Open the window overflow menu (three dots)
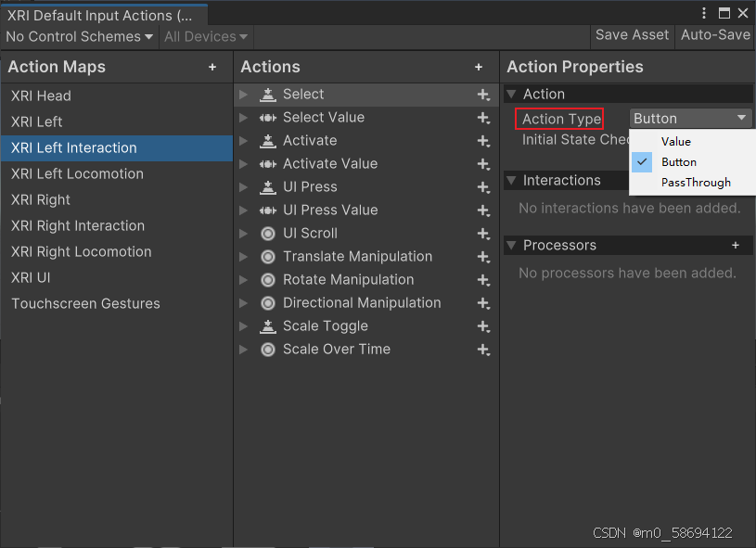Viewport: 756px width, 548px height. (x=702, y=13)
